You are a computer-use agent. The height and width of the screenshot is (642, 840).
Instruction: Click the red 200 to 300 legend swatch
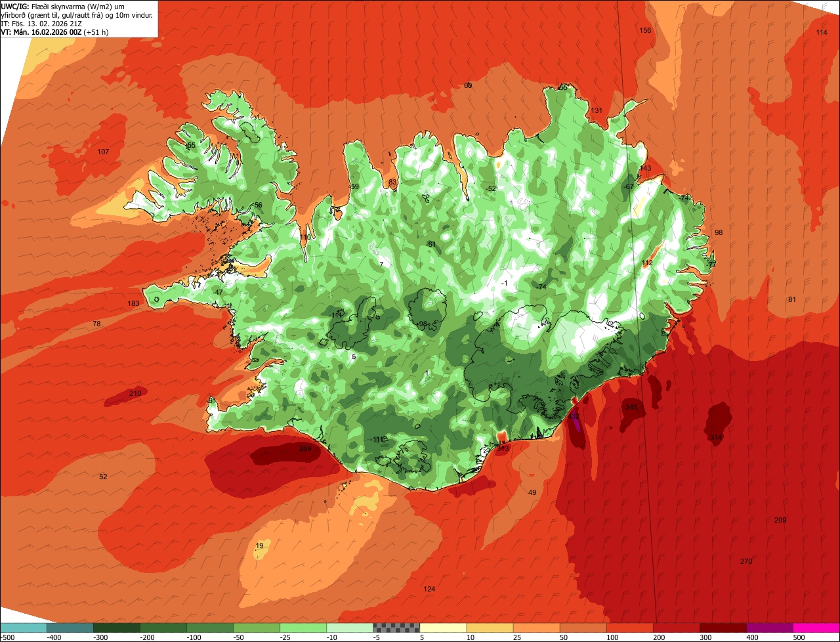676,628
